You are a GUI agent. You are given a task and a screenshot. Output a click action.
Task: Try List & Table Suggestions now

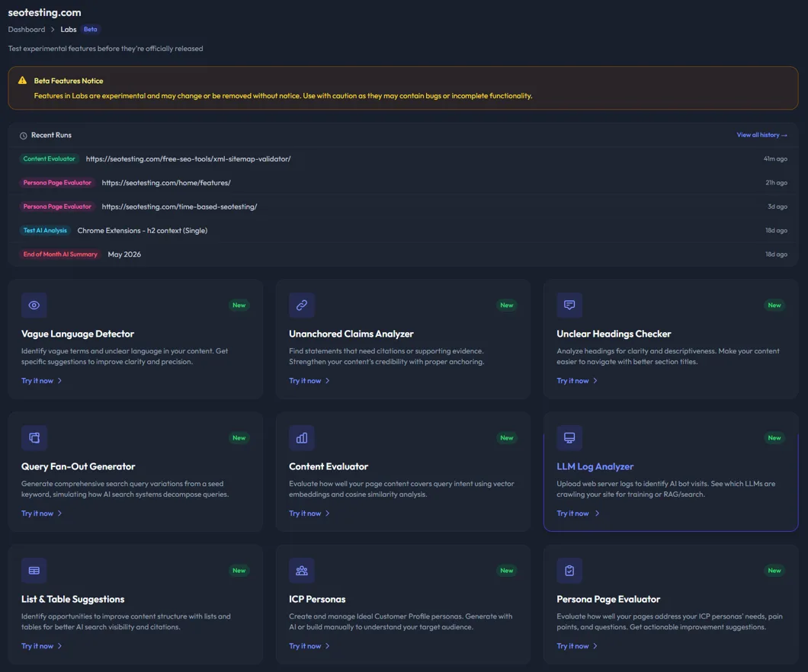[x=42, y=646]
